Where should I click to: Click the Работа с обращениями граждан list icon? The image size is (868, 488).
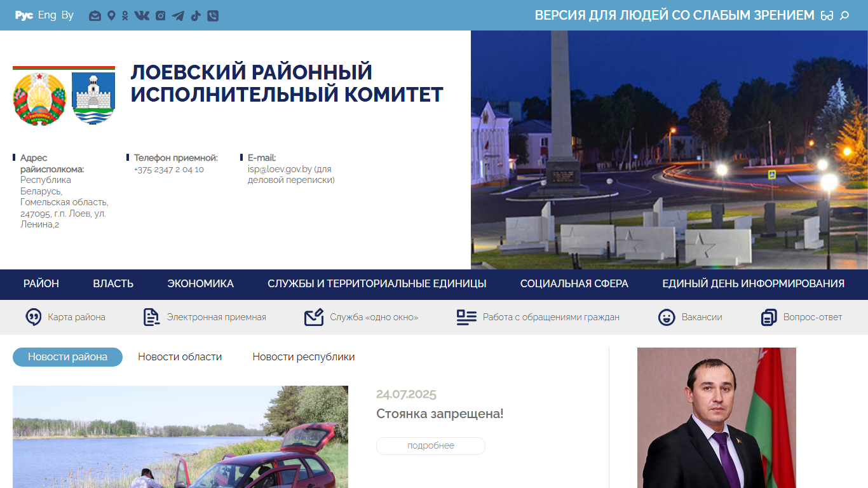pos(466,317)
